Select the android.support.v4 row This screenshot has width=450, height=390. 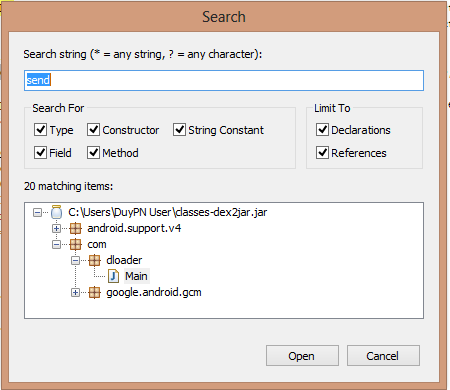click(134, 228)
